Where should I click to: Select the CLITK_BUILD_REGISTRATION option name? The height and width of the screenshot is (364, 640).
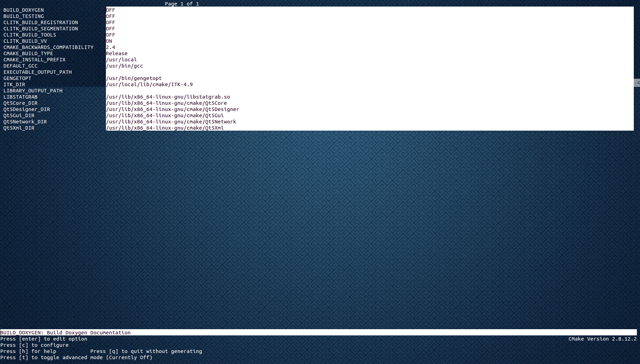(x=41, y=22)
